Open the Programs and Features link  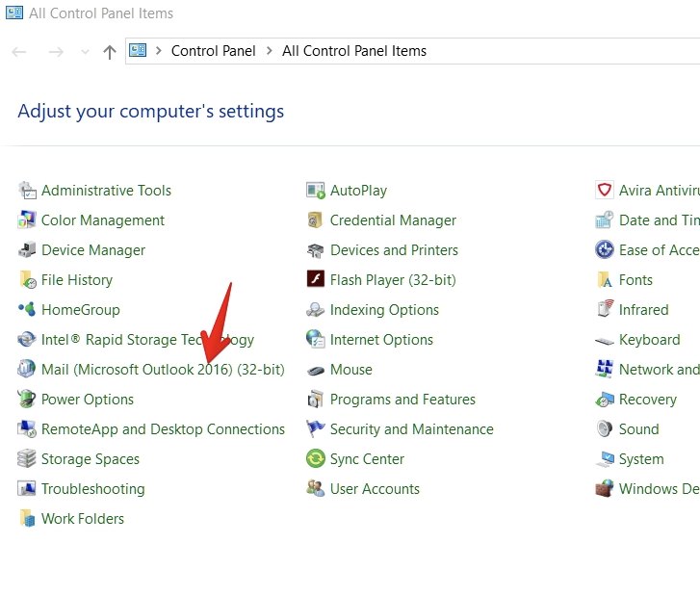[x=402, y=400]
